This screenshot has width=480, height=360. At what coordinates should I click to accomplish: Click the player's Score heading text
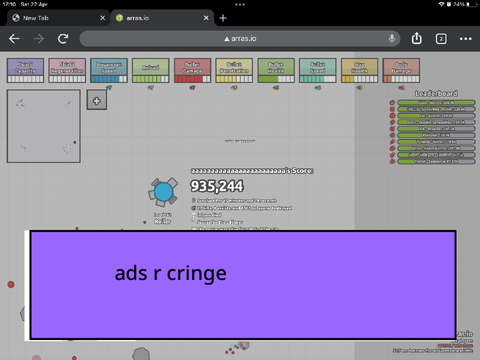pos(252,171)
